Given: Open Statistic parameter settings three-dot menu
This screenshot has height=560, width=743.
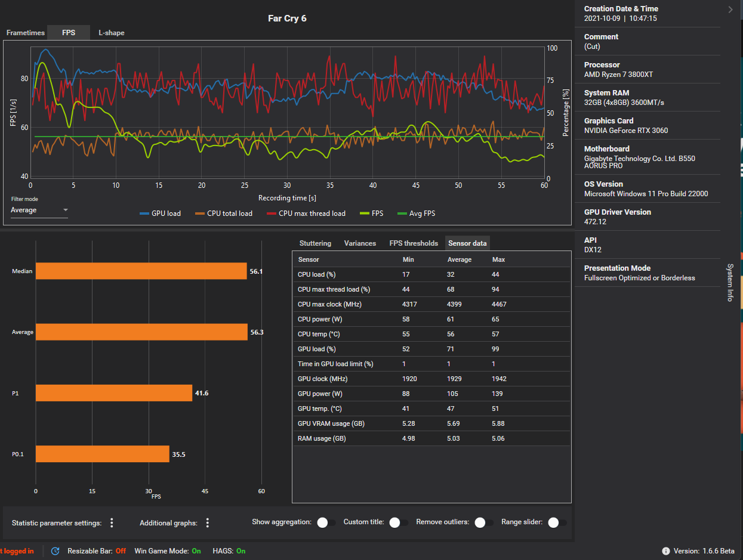Looking at the screenshot, I should click(x=112, y=523).
